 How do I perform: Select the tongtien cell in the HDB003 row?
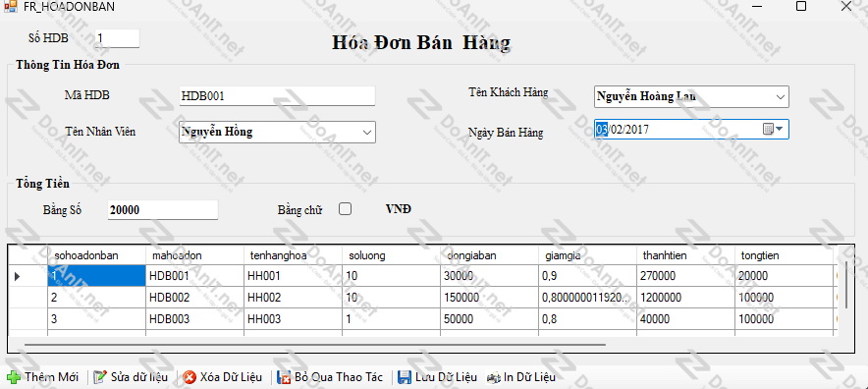click(x=785, y=319)
